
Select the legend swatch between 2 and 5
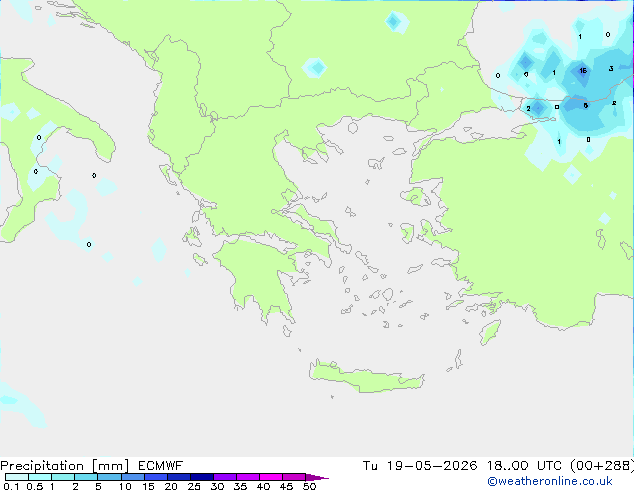point(86,477)
